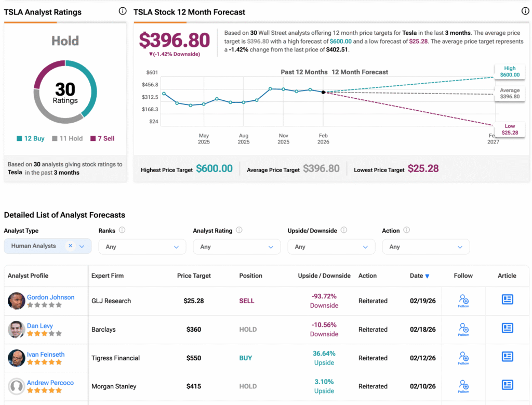Click the Price Target column header
The height and width of the screenshot is (405, 532).
(194, 276)
